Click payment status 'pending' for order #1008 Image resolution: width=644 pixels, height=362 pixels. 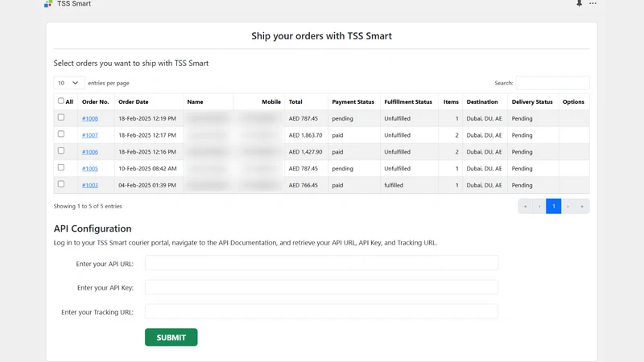click(343, 118)
